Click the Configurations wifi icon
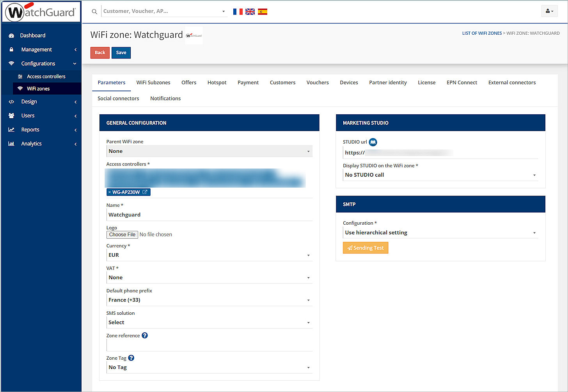This screenshot has height=392, width=568. click(x=11, y=64)
